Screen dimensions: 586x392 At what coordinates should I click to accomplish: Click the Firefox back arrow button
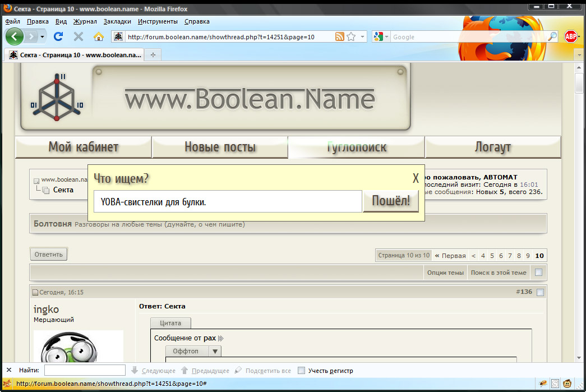tap(15, 36)
